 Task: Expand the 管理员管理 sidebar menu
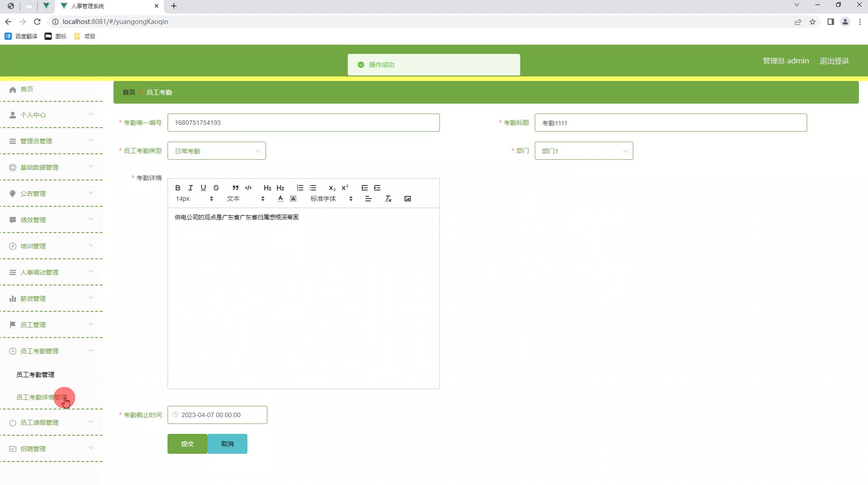[x=51, y=141]
